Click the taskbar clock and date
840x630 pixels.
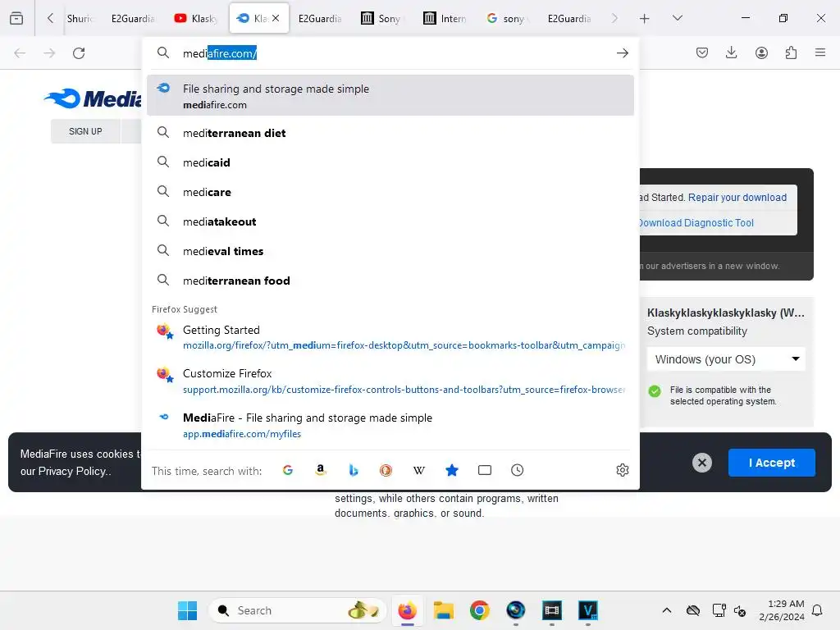tap(782, 610)
